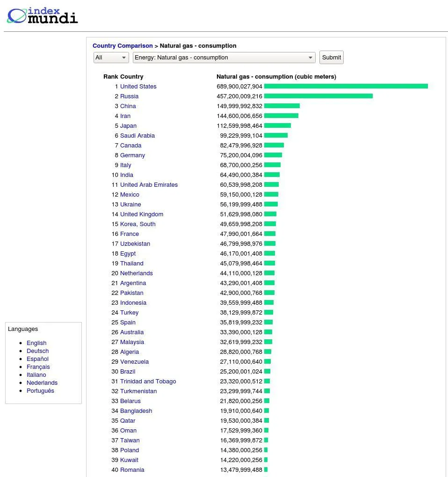Open the Argentina country link
Image resolution: width=448 pixels, height=477 pixels.
[x=133, y=283]
